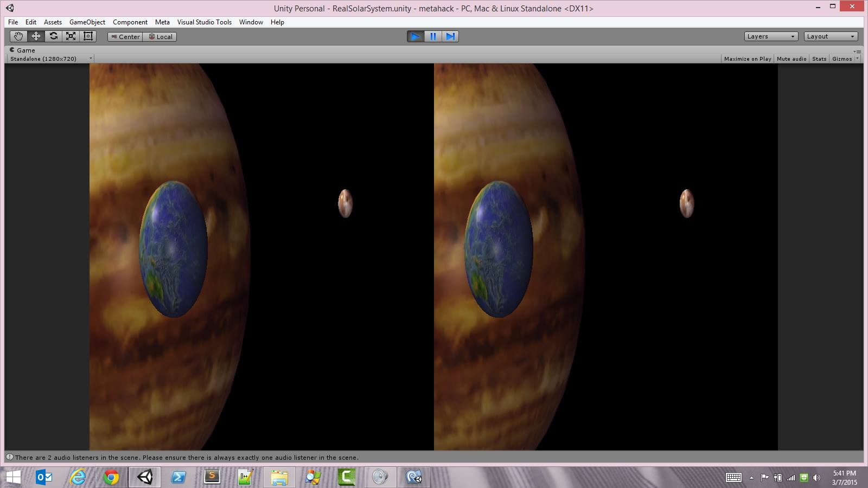Open the system volume control

click(x=817, y=478)
